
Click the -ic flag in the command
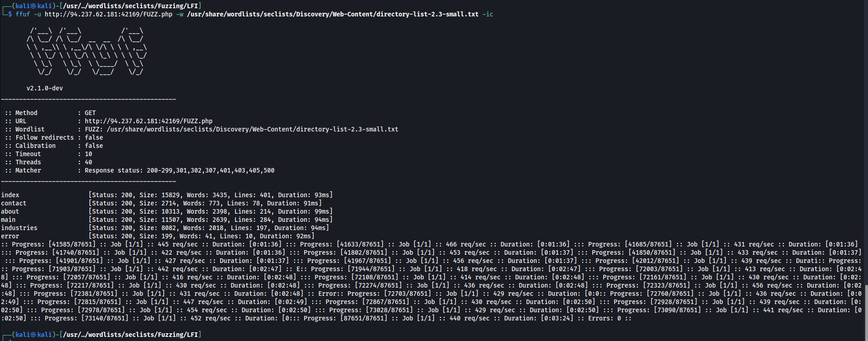(x=488, y=14)
